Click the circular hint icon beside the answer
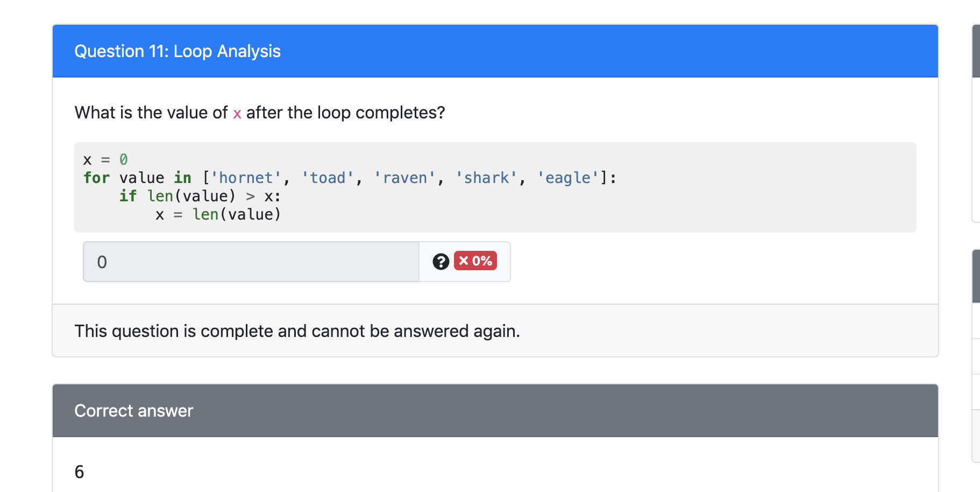Viewport: 980px width, 492px height. 441,261
